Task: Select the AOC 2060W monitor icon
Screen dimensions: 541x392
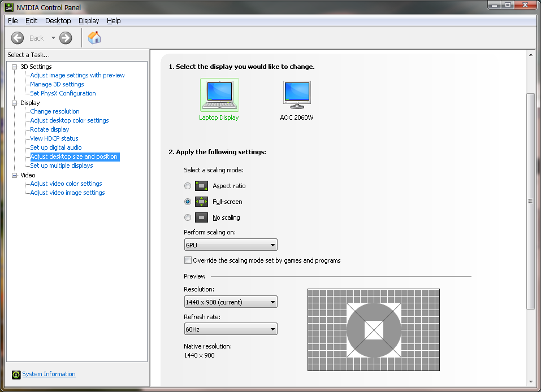Action: pos(297,95)
